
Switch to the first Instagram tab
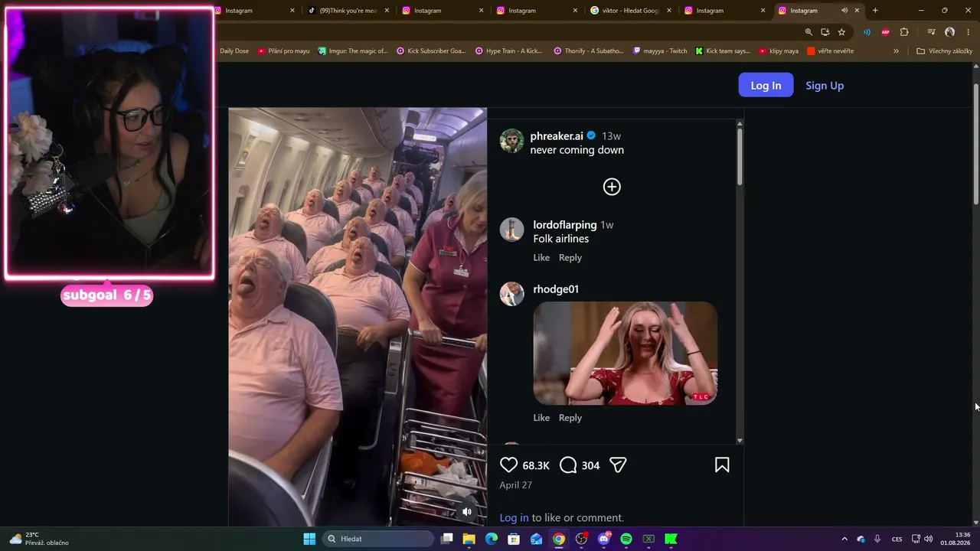[x=255, y=11]
